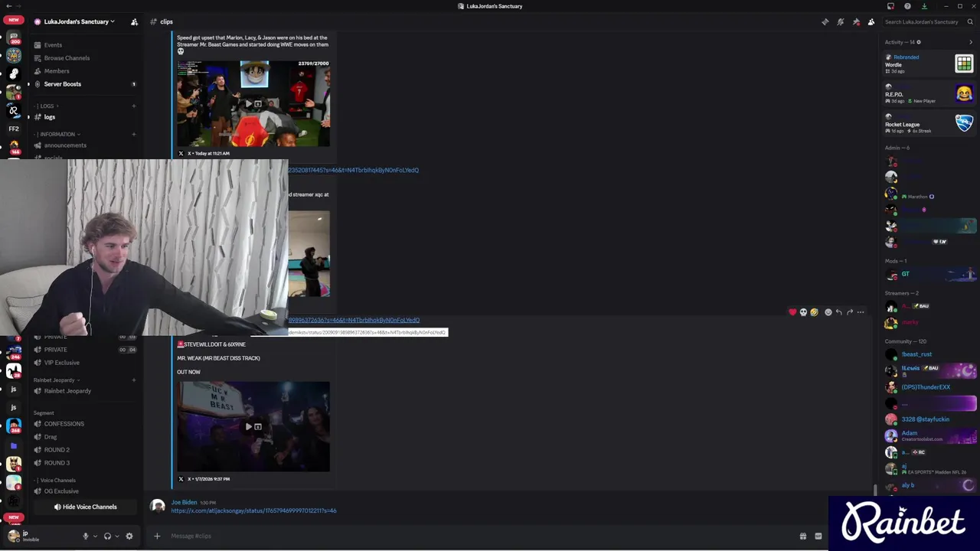The height and width of the screenshot is (551, 980).
Task: Click the Reply arrow on hovered message
Action: click(x=838, y=312)
